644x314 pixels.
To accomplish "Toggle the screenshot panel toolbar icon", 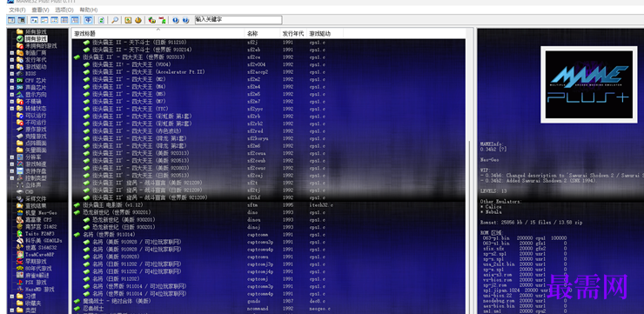I will click(21, 20).
